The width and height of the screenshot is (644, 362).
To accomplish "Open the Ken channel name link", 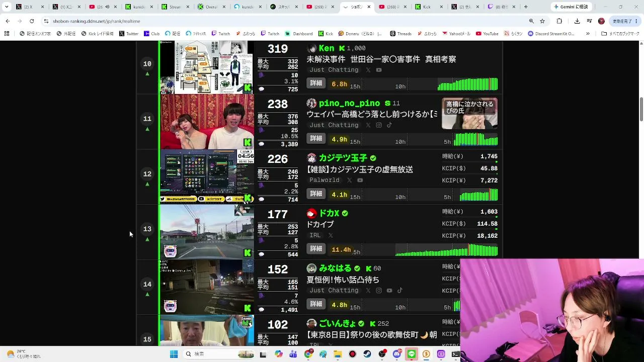I will coord(327,48).
